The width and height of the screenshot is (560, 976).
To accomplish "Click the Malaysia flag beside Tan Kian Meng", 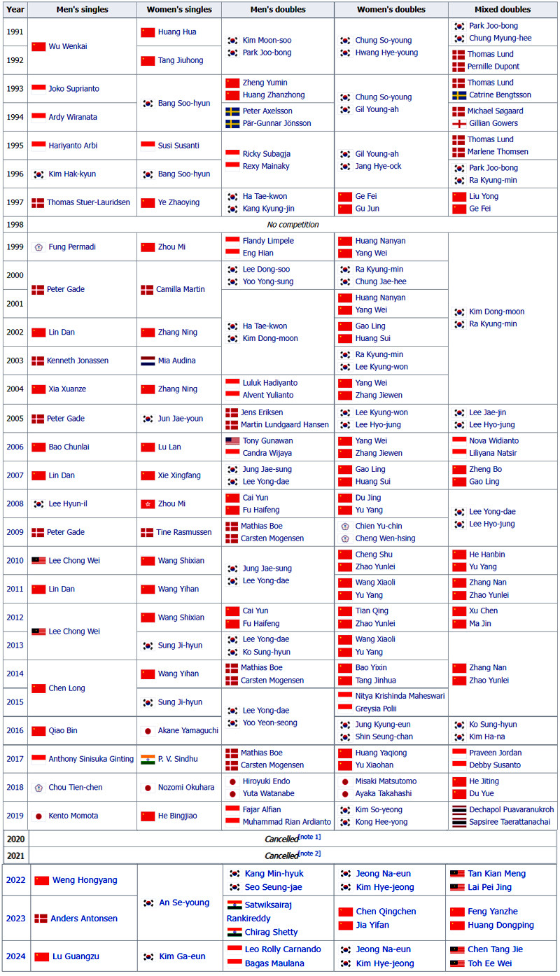I will click(458, 874).
